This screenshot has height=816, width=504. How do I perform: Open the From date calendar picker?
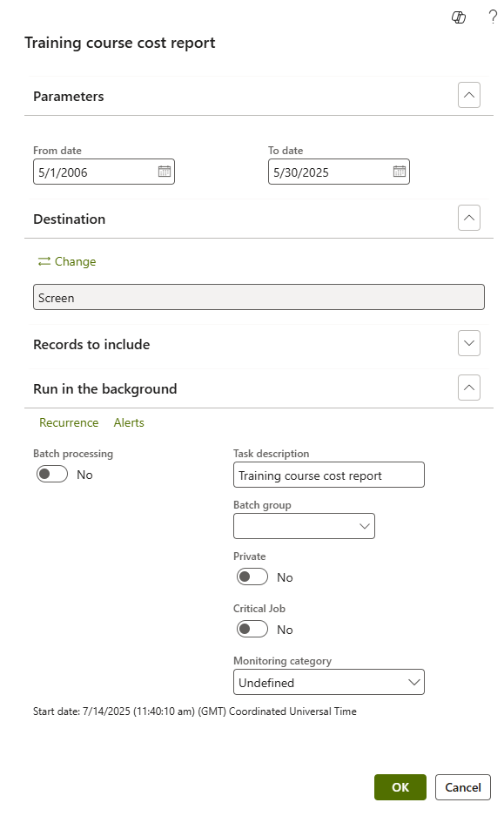165,172
